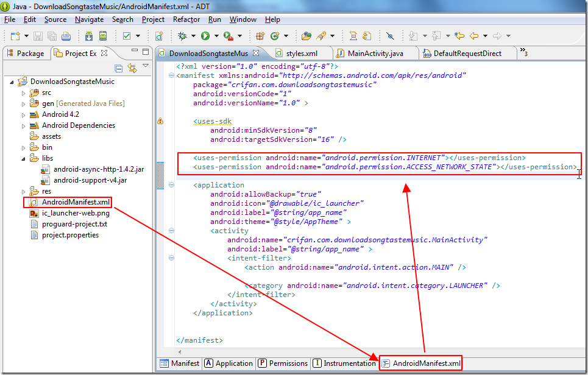
Task: Open the New wizard dropdown arrow
Action: 26,36
